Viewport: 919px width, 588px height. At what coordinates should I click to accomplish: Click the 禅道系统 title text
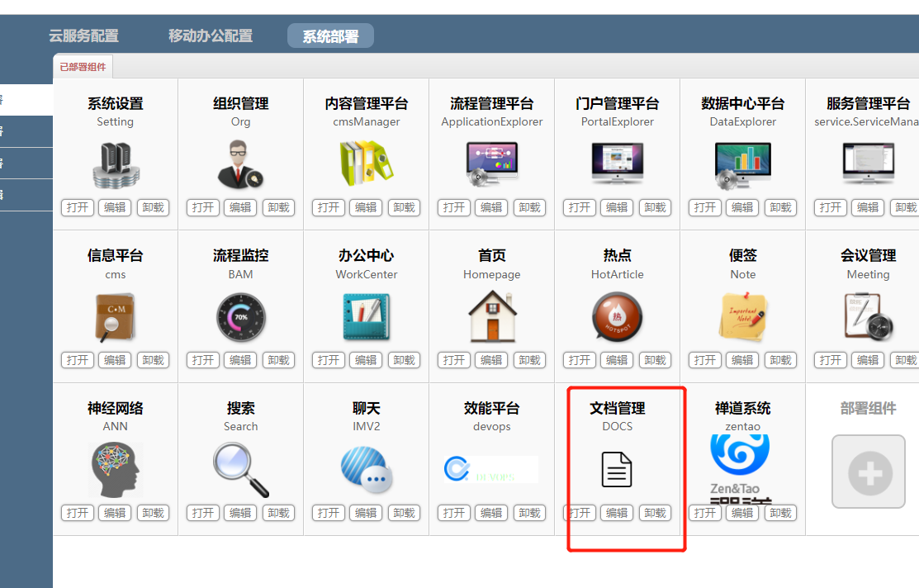[x=742, y=408]
